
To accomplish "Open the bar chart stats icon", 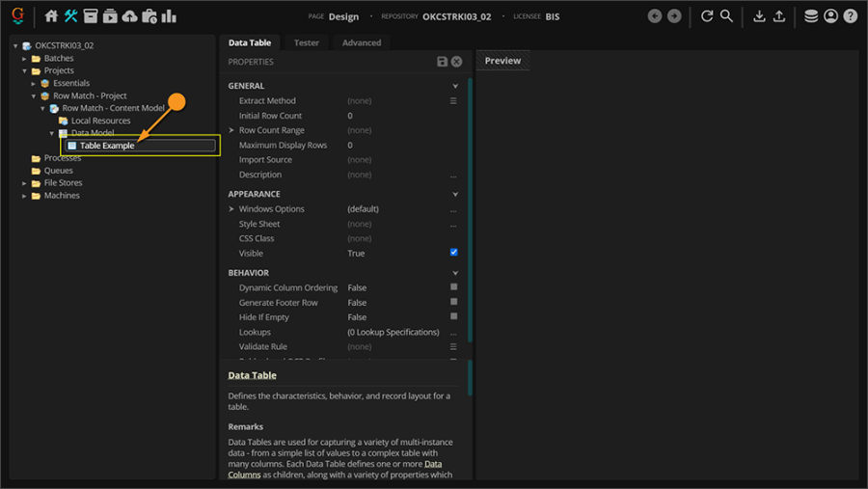I will tap(169, 16).
